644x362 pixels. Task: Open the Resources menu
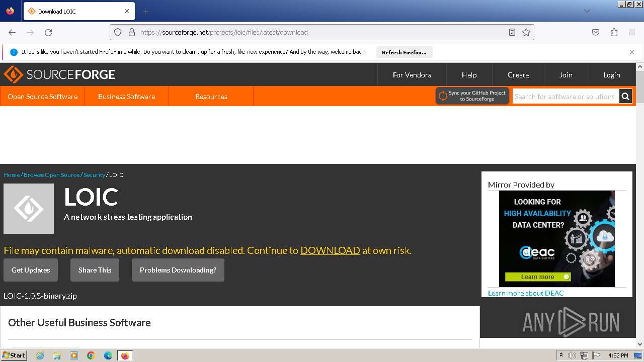click(211, 97)
